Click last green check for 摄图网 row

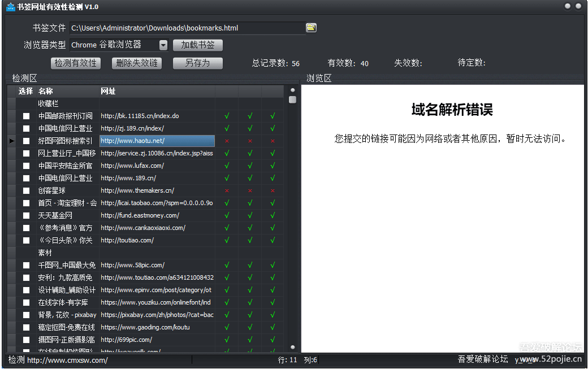click(x=273, y=340)
